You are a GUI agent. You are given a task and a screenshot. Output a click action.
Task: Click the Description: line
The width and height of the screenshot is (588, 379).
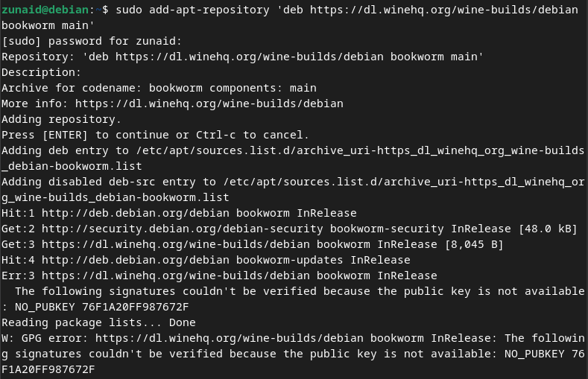pyautogui.click(x=41, y=72)
